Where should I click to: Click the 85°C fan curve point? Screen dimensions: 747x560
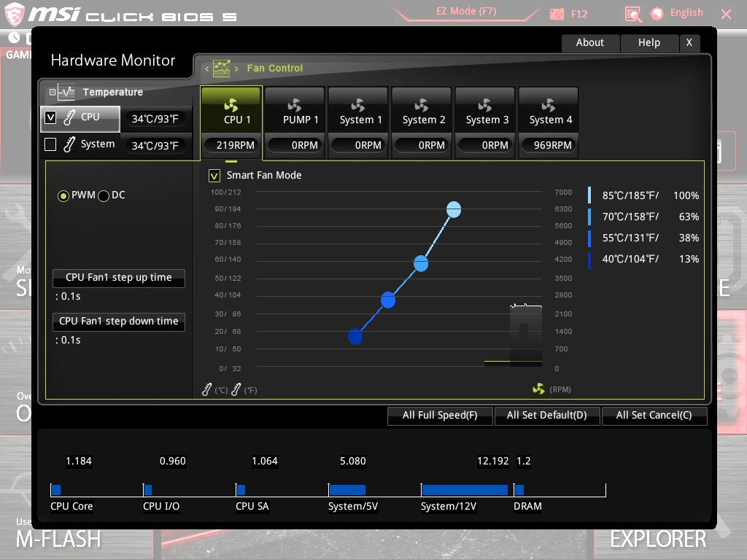coord(454,209)
